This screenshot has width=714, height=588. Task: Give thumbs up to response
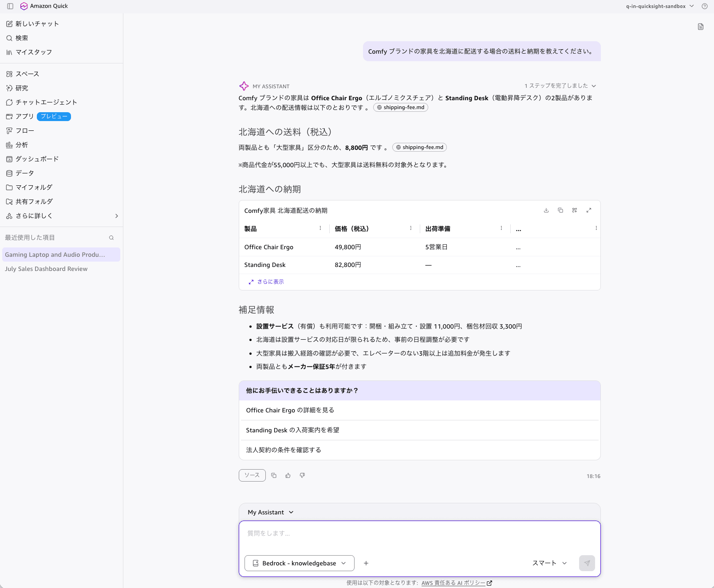pyautogui.click(x=288, y=475)
